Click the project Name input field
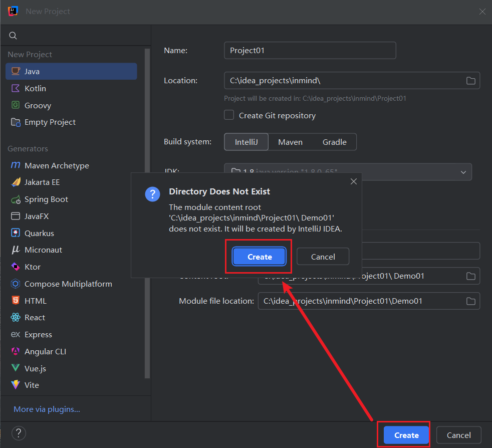The image size is (492, 448). pyautogui.click(x=310, y=51)
